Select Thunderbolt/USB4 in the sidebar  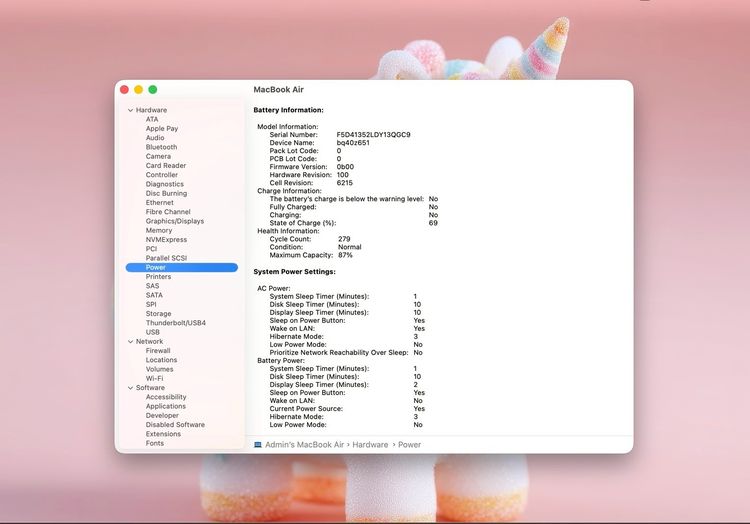(x=176, y=323)
